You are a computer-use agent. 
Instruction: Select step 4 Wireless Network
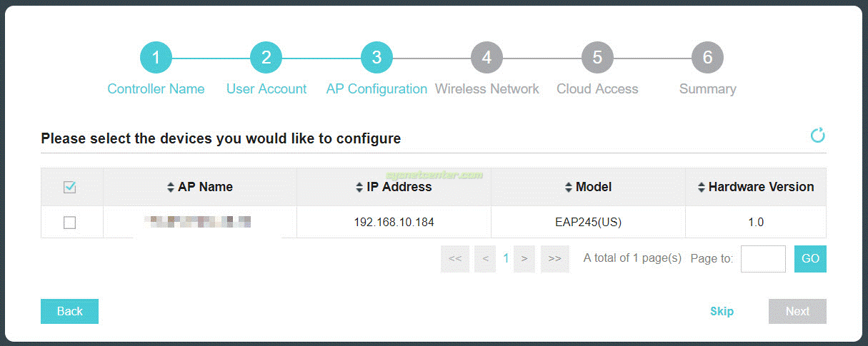click(x=487, y=58)
